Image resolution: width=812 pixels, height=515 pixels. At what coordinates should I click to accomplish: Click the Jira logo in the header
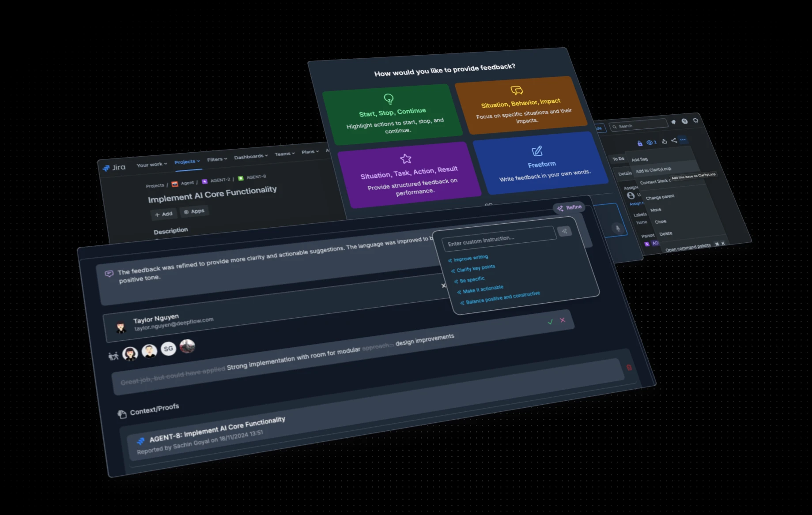click(114, 168)
